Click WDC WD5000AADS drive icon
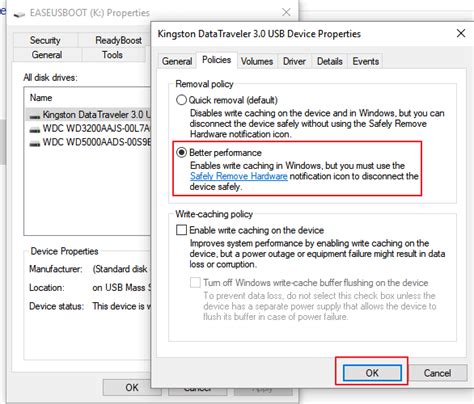The width and height of the screenshot is (474, 404). (x=35, y=144)
